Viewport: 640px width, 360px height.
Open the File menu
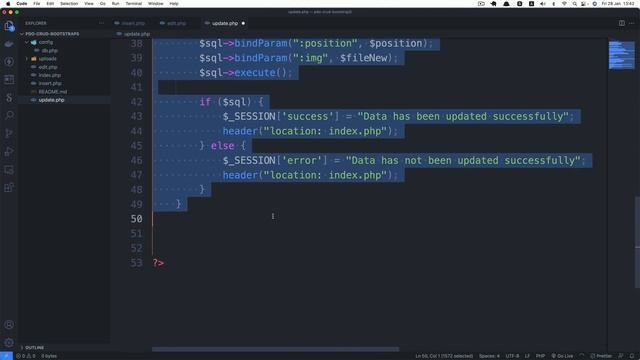[x=37, y=4]
